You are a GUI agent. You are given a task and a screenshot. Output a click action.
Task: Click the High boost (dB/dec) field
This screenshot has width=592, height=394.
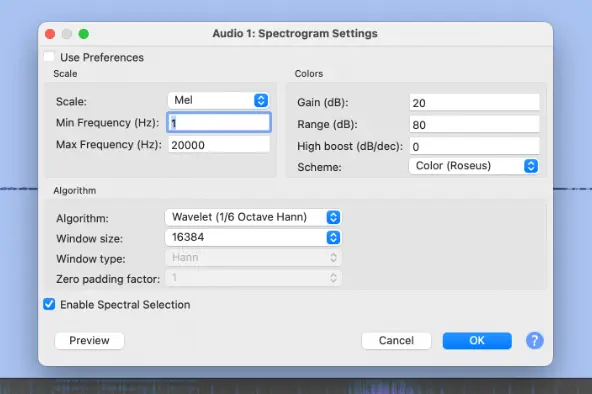pos(474,146)
